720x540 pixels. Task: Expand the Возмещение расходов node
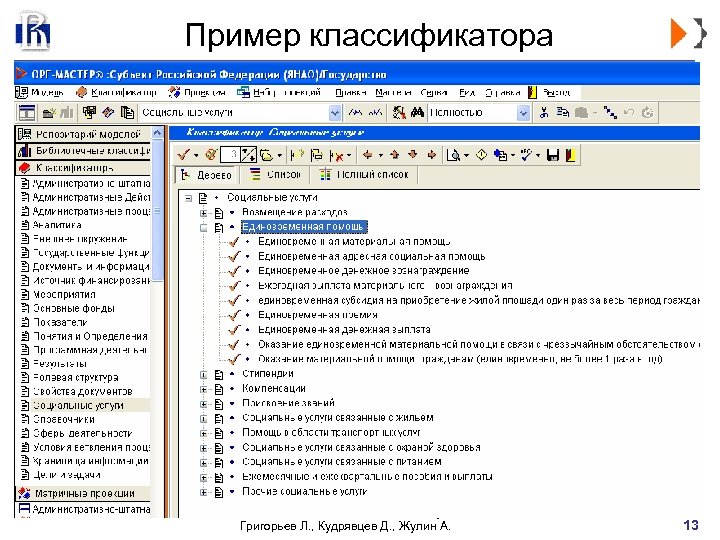click(x=204, y=213)
